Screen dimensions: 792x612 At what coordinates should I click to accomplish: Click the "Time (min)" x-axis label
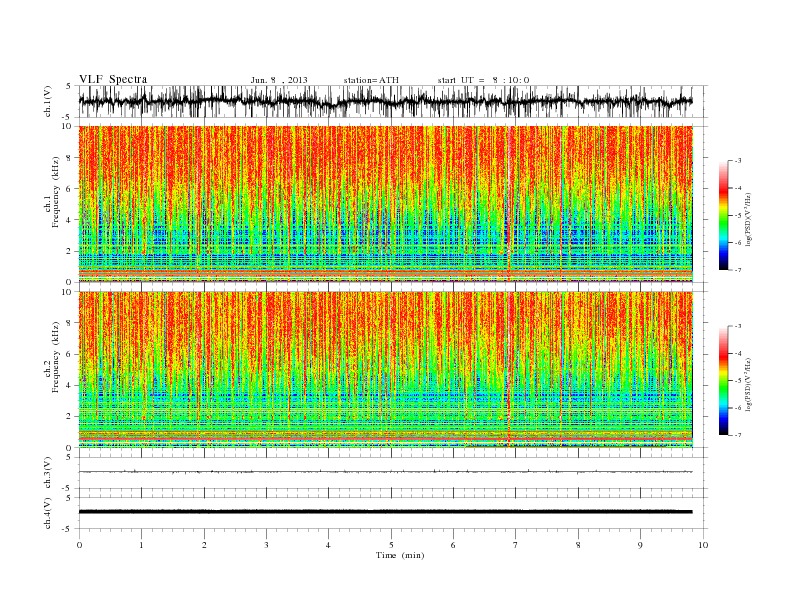tap(400, 555)
